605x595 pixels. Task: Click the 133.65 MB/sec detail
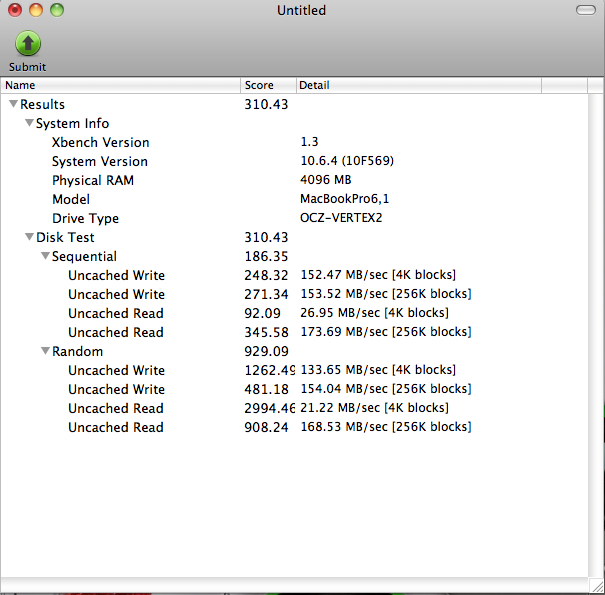pyautogui.click(x=378, y=370)
